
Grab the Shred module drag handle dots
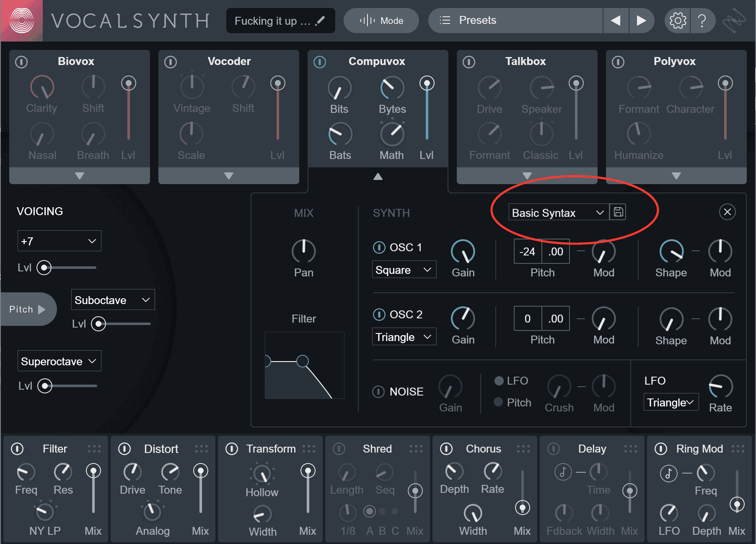pos(416,449)
